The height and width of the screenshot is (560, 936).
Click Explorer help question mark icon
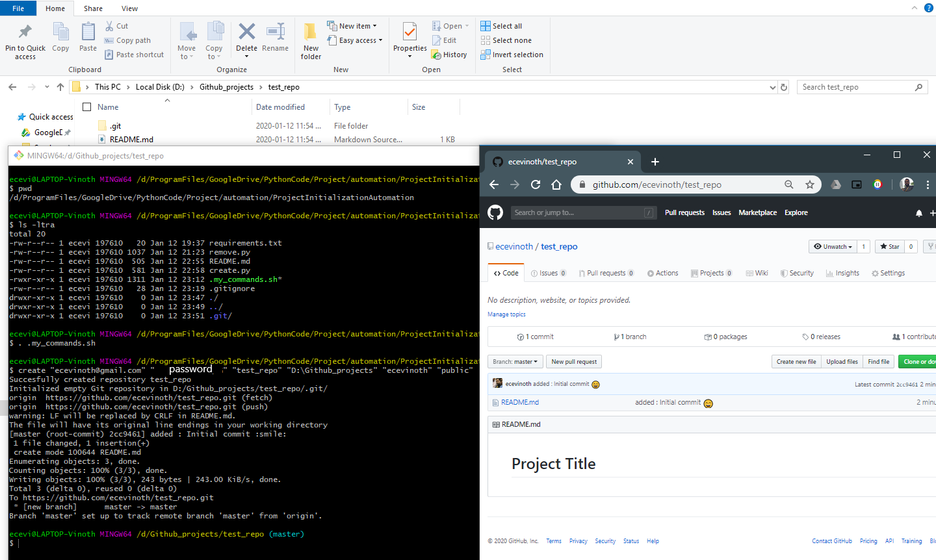tap(929, 8)
